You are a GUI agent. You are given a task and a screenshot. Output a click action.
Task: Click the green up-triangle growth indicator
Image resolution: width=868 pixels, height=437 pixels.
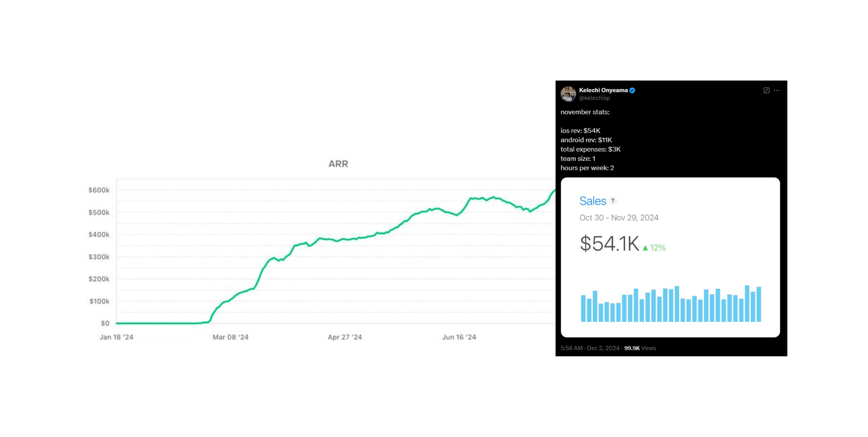(645, 248)
